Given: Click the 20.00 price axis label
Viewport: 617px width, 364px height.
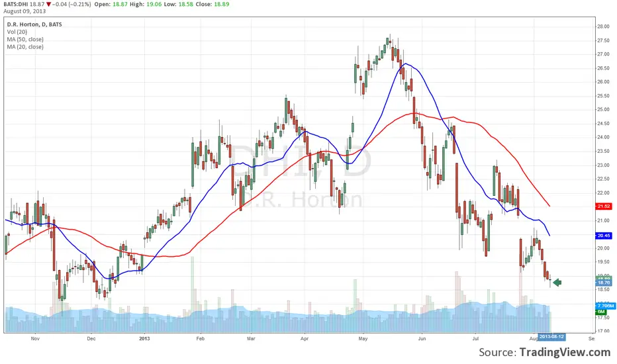Looking at the screenshot, I should [604, 248].
